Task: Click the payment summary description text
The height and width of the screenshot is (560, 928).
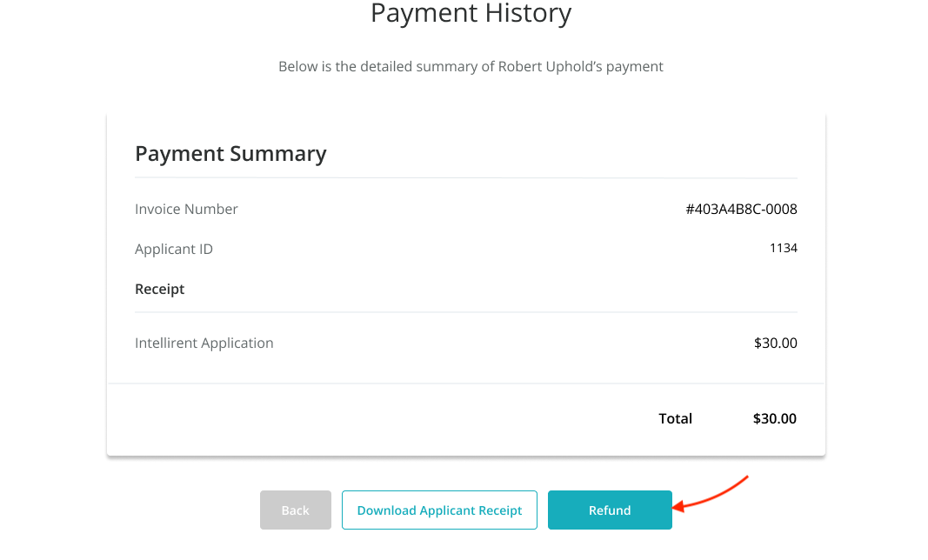Action: click(x=471, y=66)
